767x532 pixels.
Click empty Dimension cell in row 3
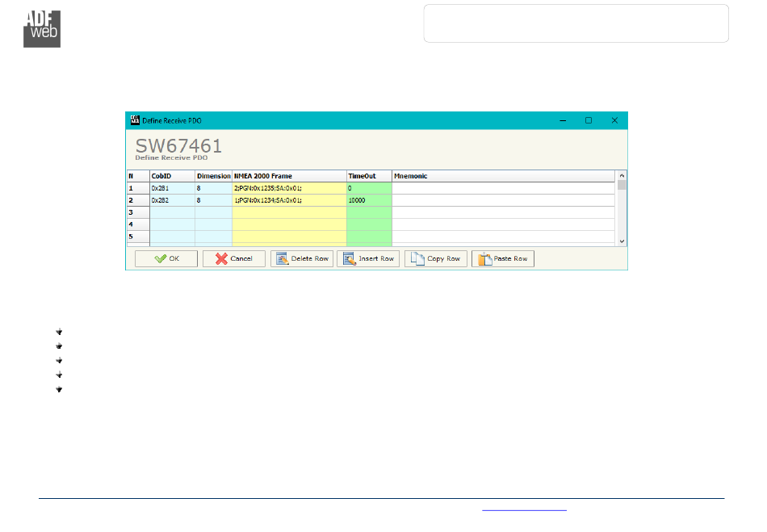[x=213, y=212]
